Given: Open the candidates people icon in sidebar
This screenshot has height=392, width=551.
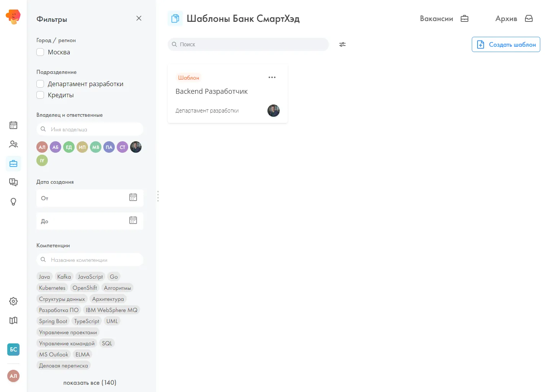Looking at the screenshot, I should tap(13, 144).
